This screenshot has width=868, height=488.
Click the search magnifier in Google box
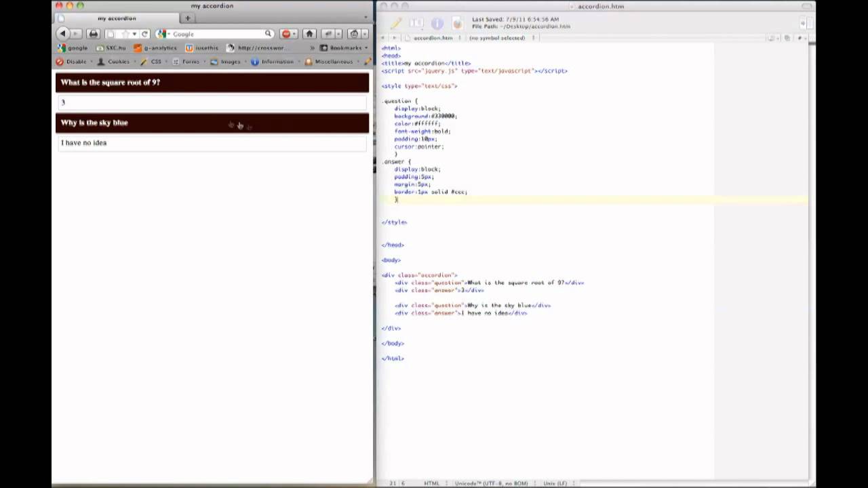[269, 34]
